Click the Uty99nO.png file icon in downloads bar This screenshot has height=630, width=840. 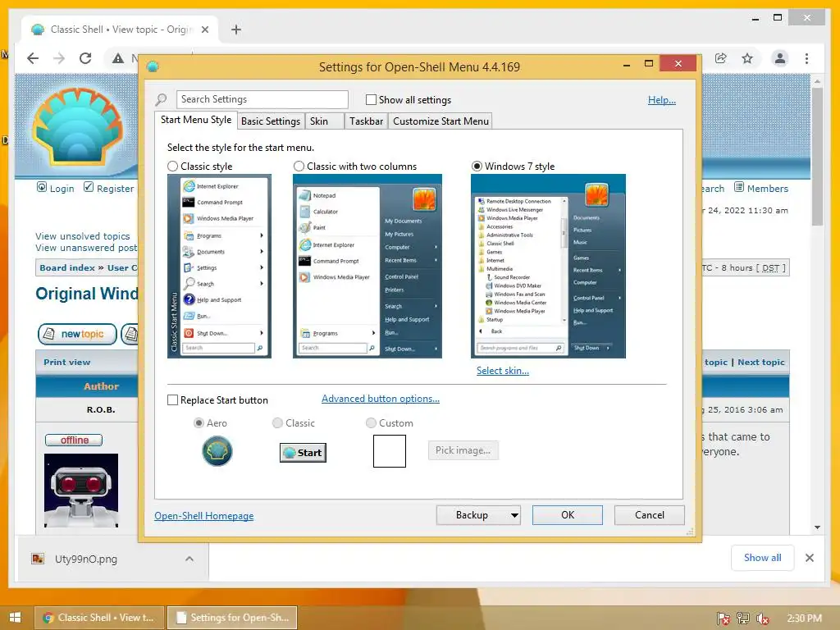pyautogui.click(x=38, y=559)
